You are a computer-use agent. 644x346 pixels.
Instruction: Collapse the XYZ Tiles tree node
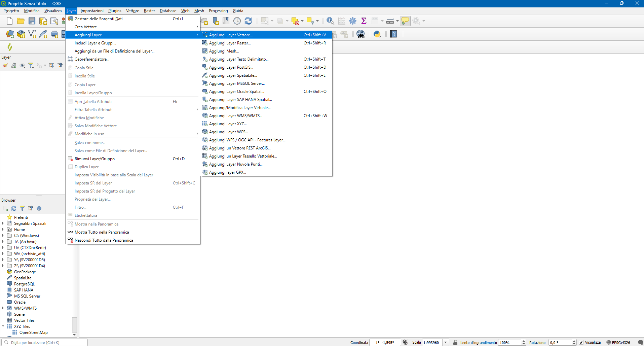pyautogui.click(x=3, y=326)
